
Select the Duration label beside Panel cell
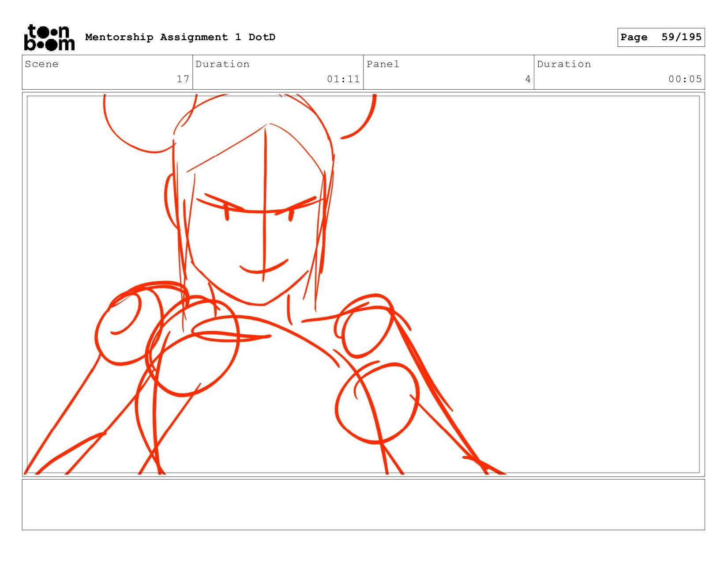(564, 64)
